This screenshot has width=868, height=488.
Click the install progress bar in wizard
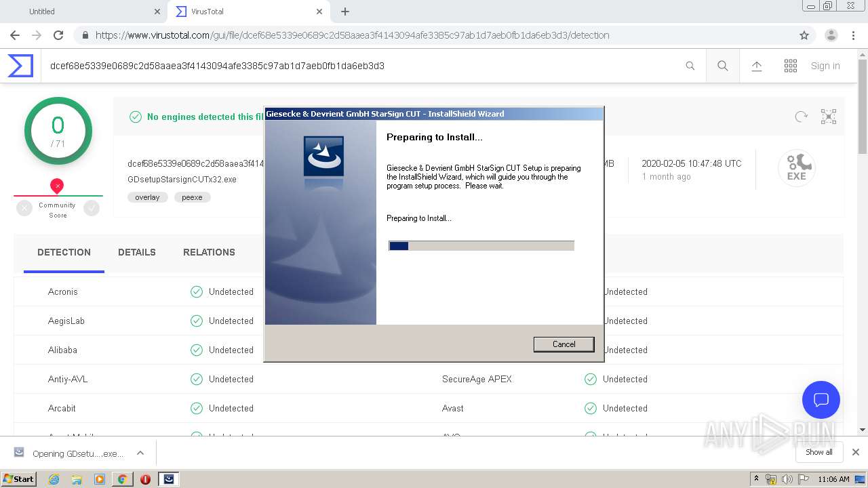click(481, 245)
